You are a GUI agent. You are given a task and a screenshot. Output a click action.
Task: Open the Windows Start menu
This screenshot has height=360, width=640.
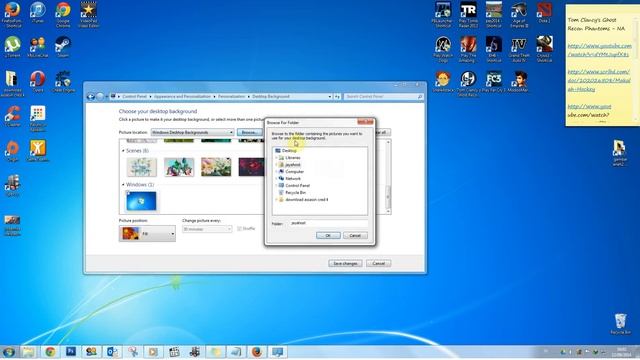(8, 352)
